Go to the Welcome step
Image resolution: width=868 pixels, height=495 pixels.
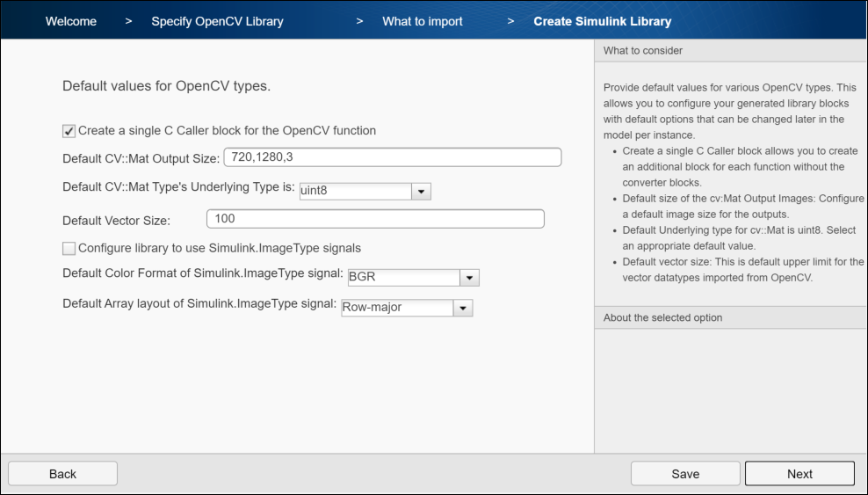tap(71, 22)
